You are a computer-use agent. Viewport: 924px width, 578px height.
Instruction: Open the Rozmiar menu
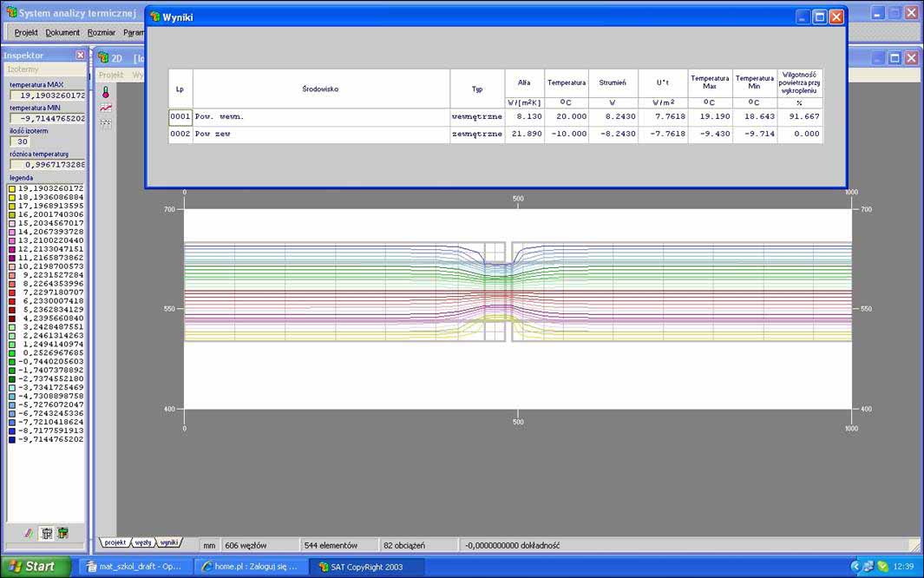click(102, 32)
